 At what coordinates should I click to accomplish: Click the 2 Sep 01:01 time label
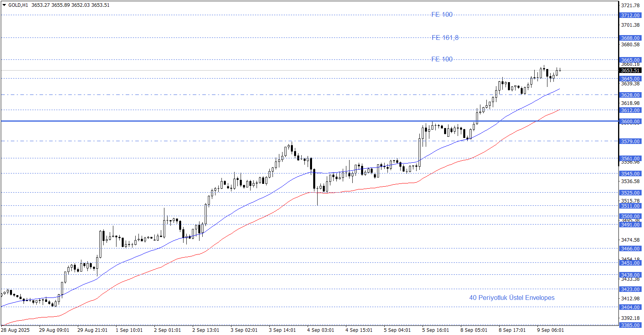click(x=167, y=330)
